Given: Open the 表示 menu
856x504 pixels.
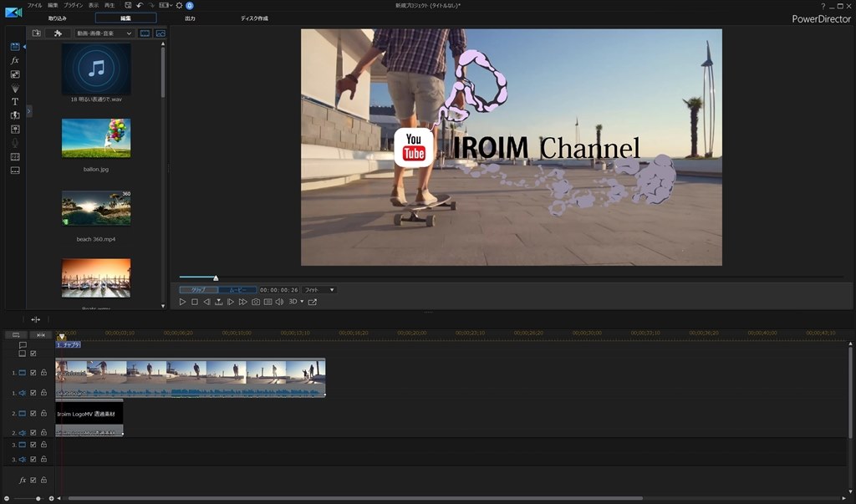Looking at the screenshot, I should (x=94, y=6).
